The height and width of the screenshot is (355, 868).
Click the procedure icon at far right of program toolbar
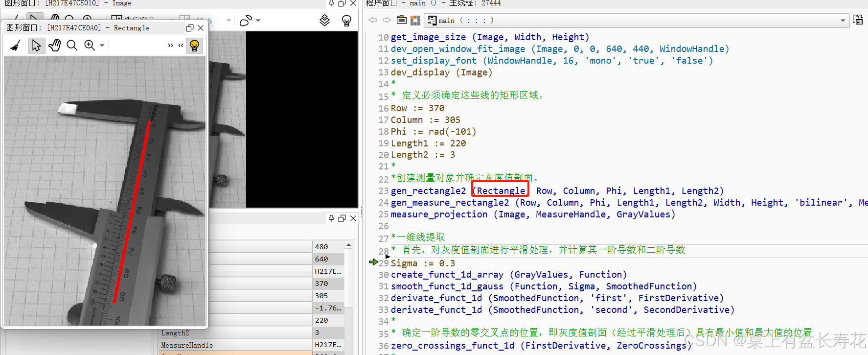858,20
